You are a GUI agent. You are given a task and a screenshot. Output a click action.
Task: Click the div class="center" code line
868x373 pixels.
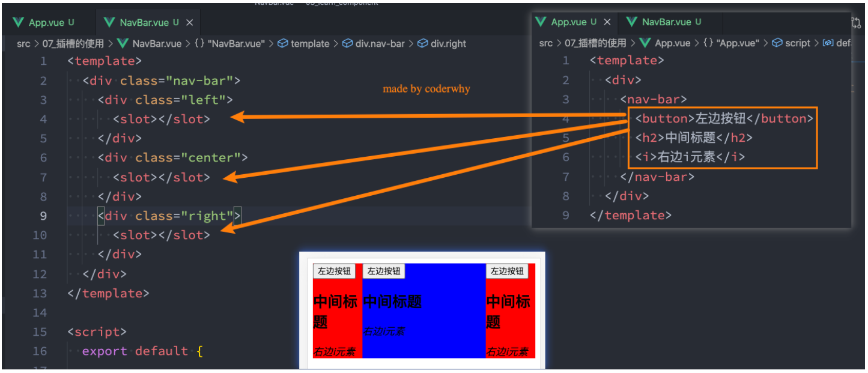[x=173, y=158]
